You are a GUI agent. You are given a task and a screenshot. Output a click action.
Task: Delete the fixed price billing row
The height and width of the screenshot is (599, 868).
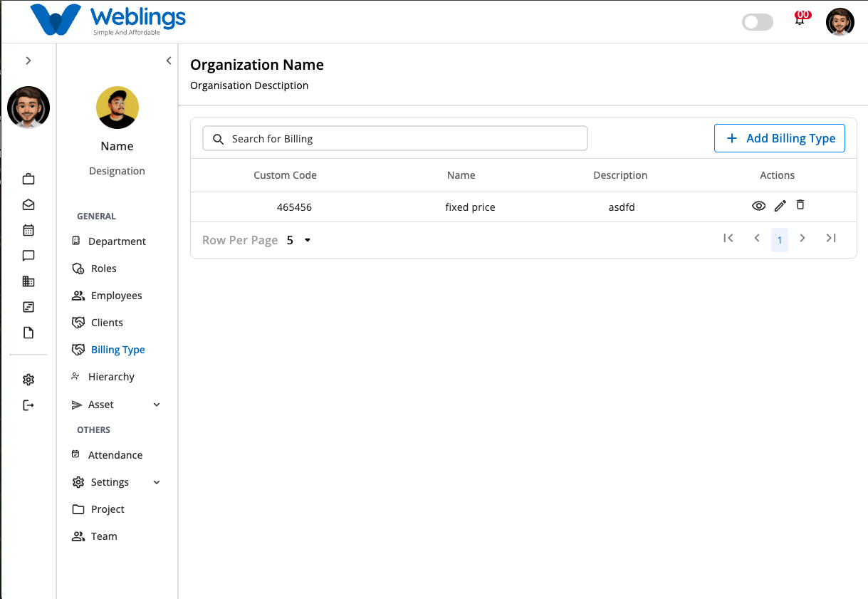800,205
